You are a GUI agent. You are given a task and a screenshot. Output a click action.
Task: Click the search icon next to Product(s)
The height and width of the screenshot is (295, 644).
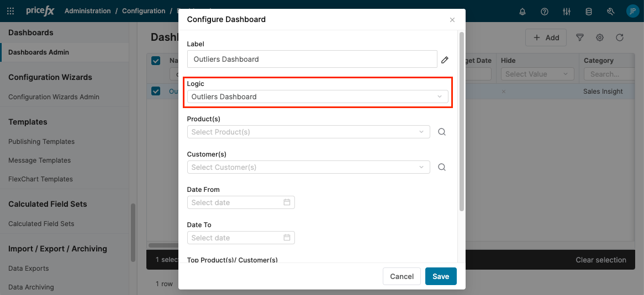tap(442, 132)
